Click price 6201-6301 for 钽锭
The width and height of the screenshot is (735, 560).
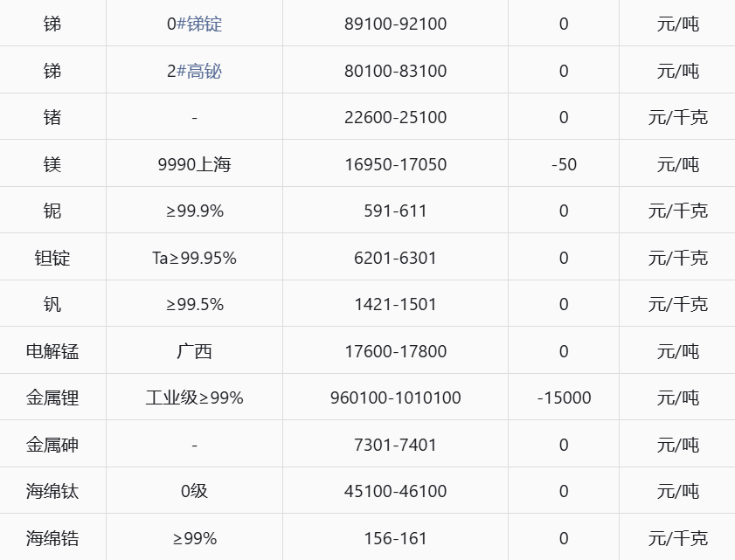(x=395, y=258)
